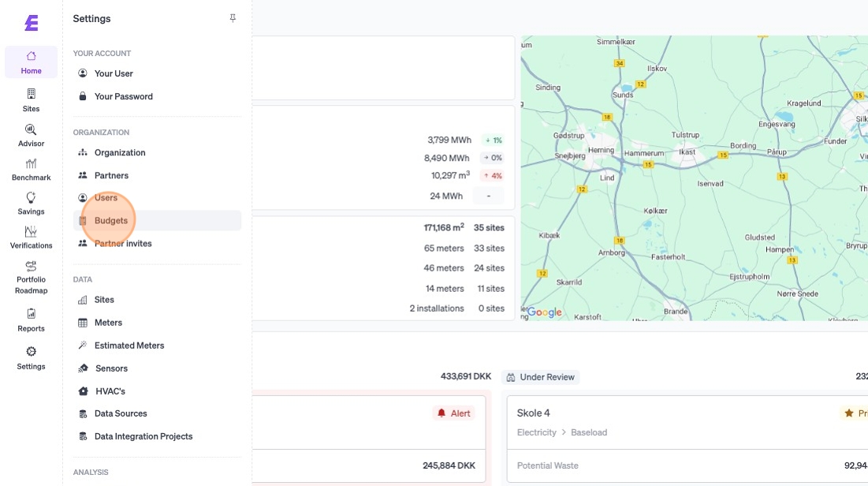The height and width of the screenshot is (486, 868).
Task: Open the Skole 4 card
Action: pos(687,439)
